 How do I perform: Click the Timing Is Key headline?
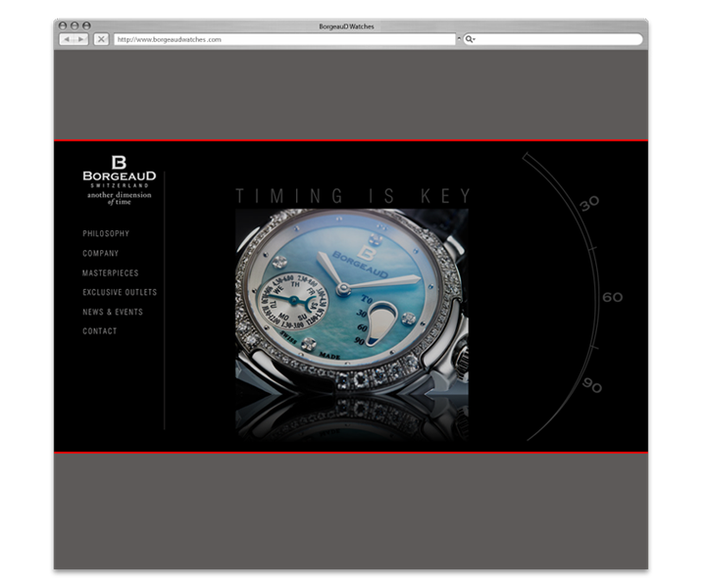click(x=353, y=196)
